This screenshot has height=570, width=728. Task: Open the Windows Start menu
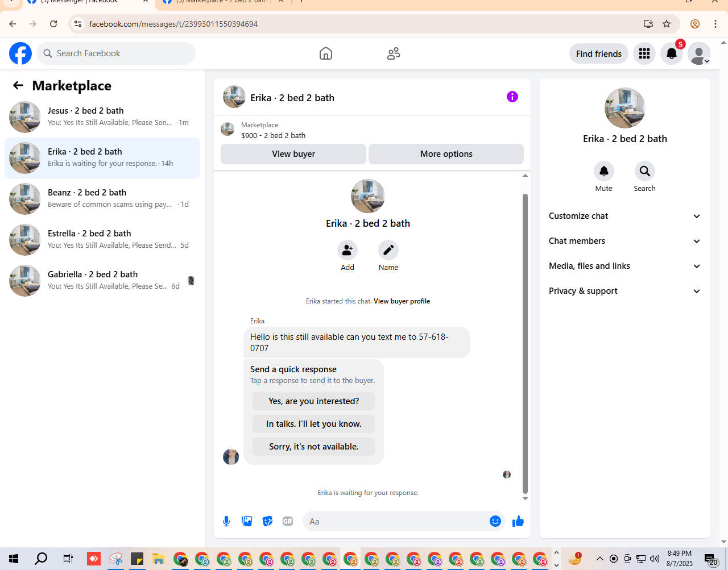click(x=14, y=559)
